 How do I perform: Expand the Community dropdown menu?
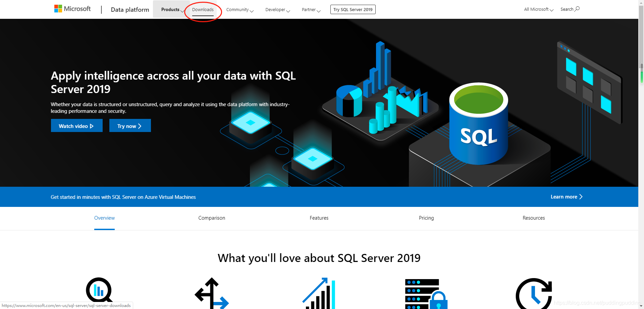240,9
